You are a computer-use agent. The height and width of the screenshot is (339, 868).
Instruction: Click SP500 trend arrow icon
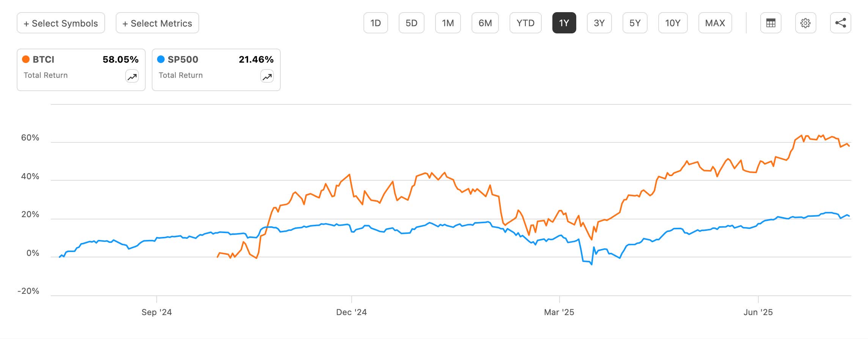(267, 77)
